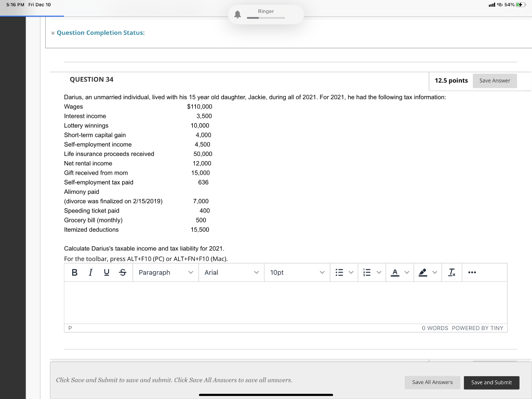Open the Paragraph block format dropdown
The width and height of the screenshot is (532, 399).
click(166, 272)
